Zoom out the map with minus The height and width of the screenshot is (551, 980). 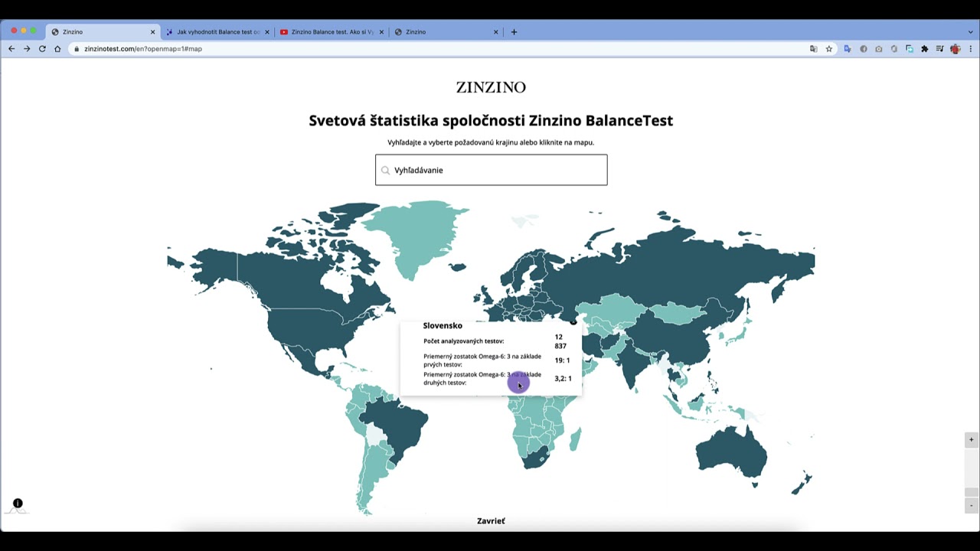(x=972, y=506)
